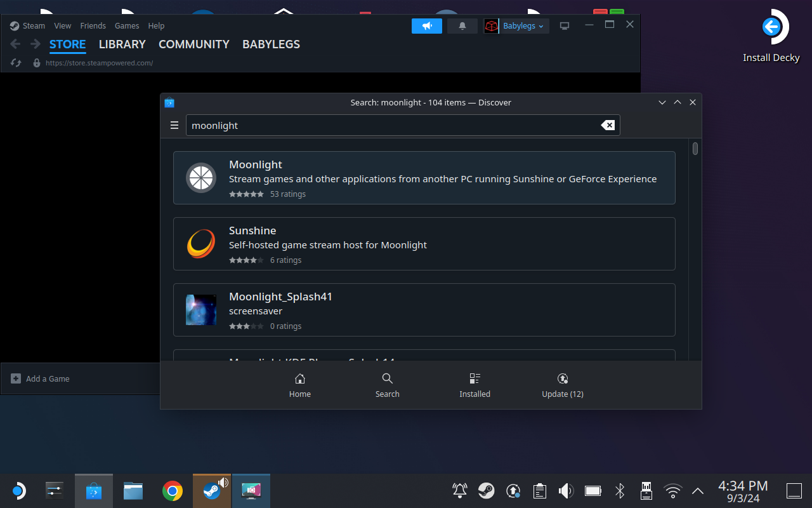Click the Steam store URL address

tap(99, 63)
